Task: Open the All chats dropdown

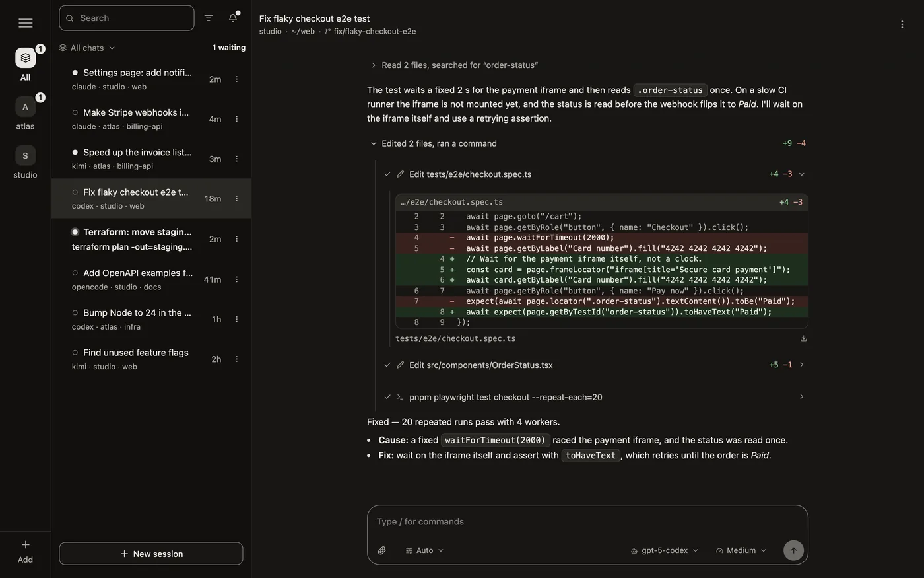Action: (x=87, y=48)
